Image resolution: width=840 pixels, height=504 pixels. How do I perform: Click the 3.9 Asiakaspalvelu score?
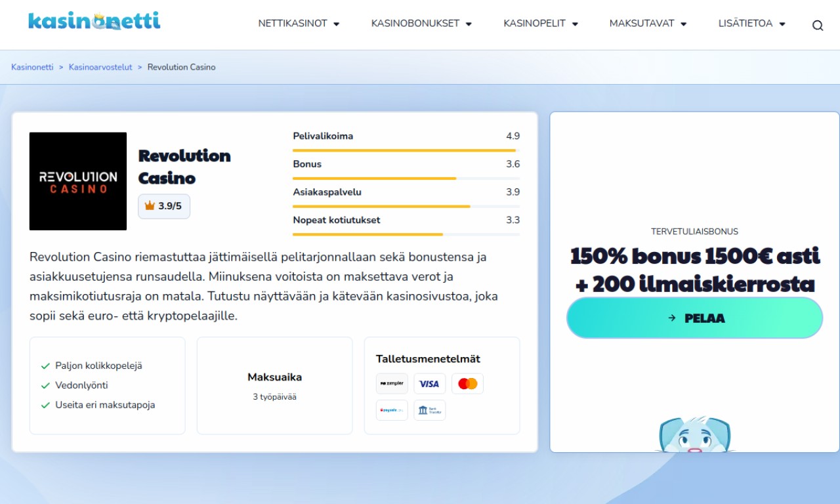point(513,192)
